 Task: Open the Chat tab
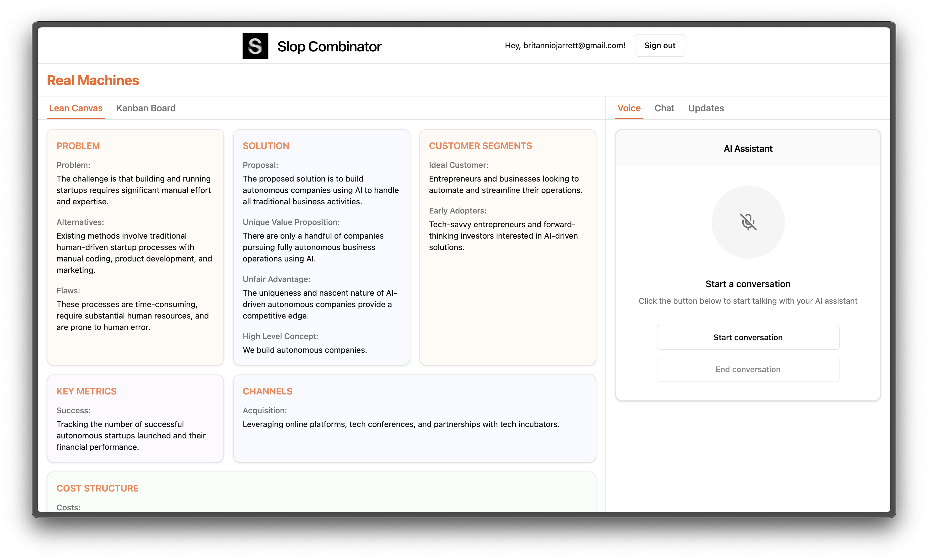[664, 108]
